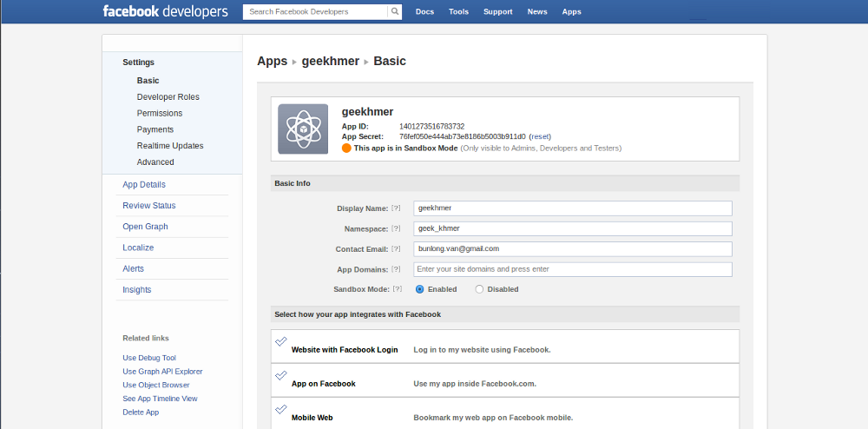Click the Display Name input field

pyautogui.click(x=572, y=208)
